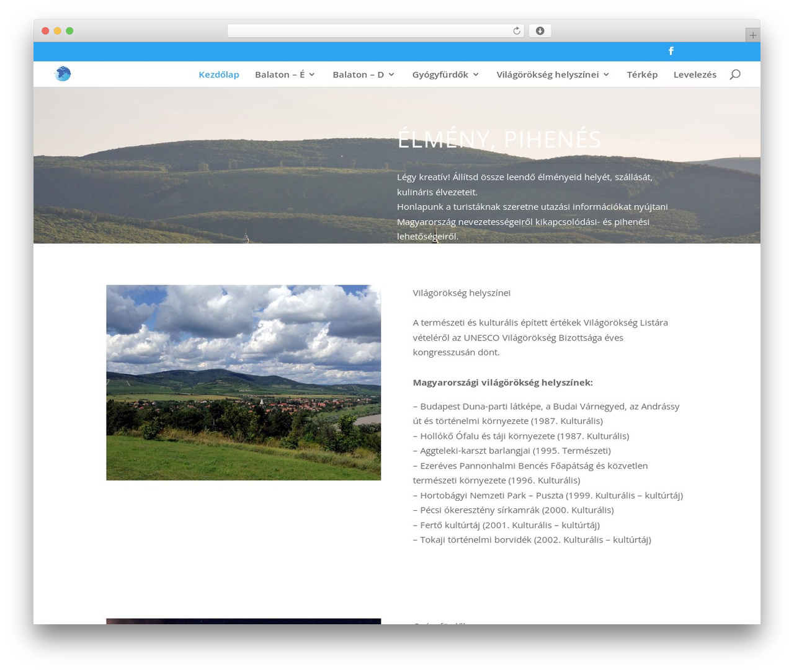
Task: Reload the page with refresh icon
Action: coord(516,31)
